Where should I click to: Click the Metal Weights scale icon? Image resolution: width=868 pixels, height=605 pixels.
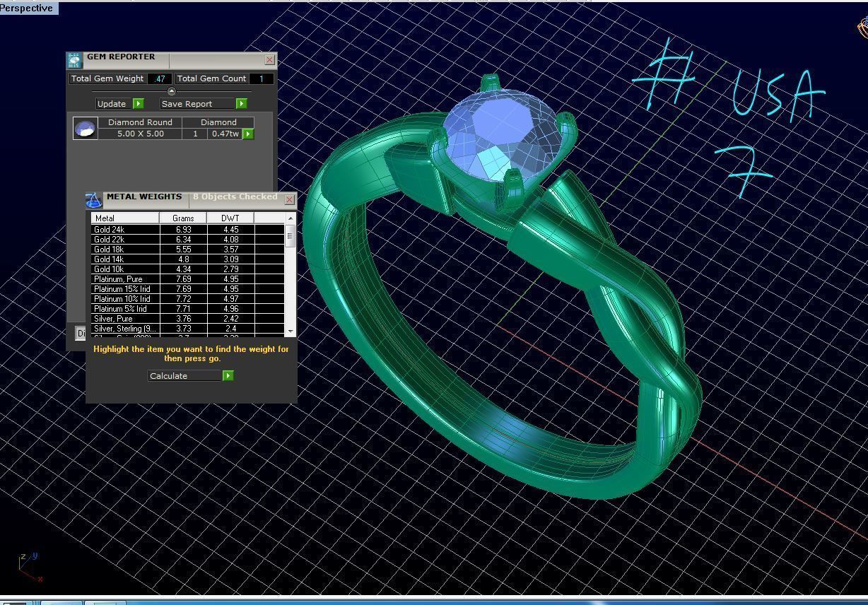[93, 201]
